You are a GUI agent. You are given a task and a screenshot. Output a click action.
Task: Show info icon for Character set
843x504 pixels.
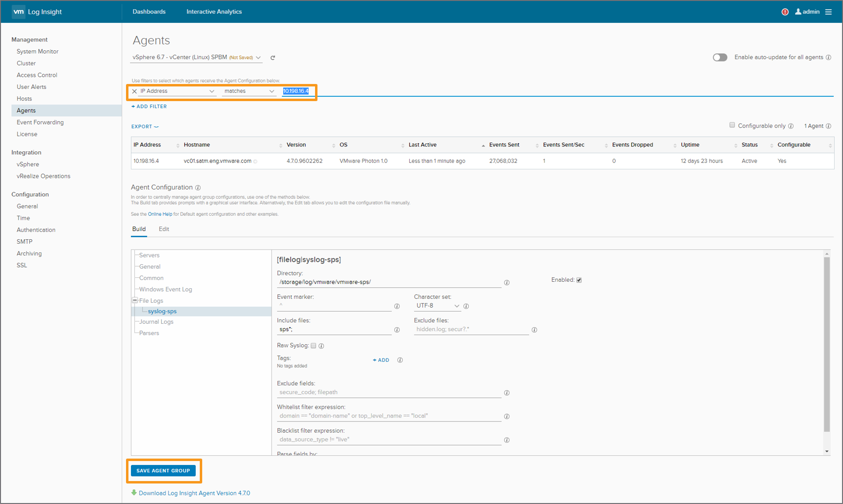466,306
